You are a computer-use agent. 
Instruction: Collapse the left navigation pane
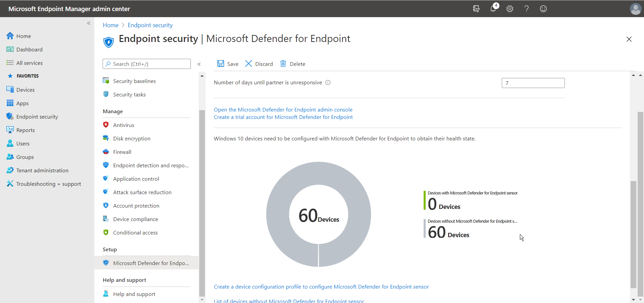click(x=89, y=23)
